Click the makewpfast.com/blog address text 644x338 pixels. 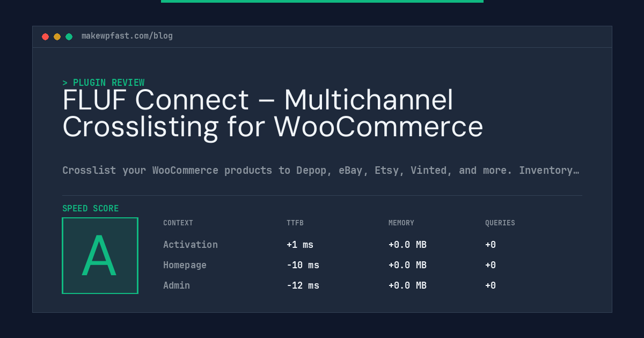[x=127, y=36]
